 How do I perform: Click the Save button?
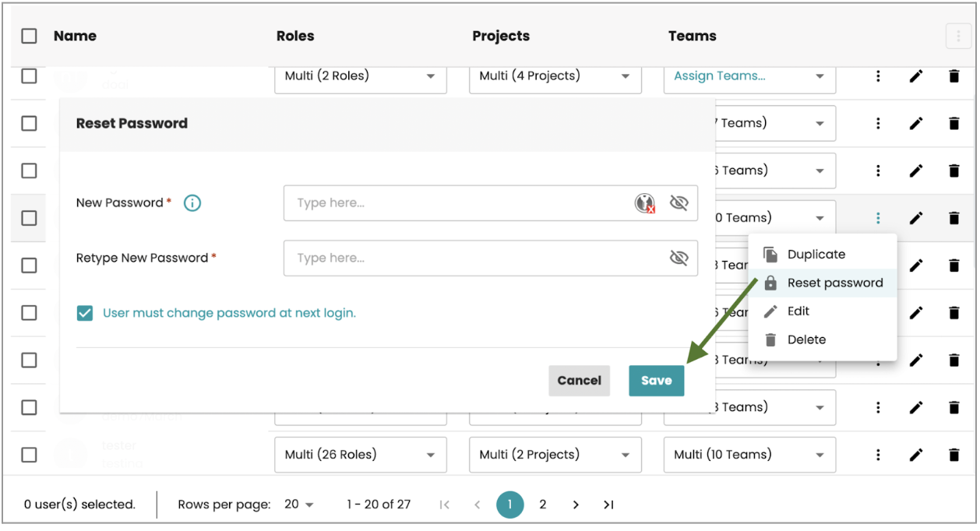pos(656,381)
